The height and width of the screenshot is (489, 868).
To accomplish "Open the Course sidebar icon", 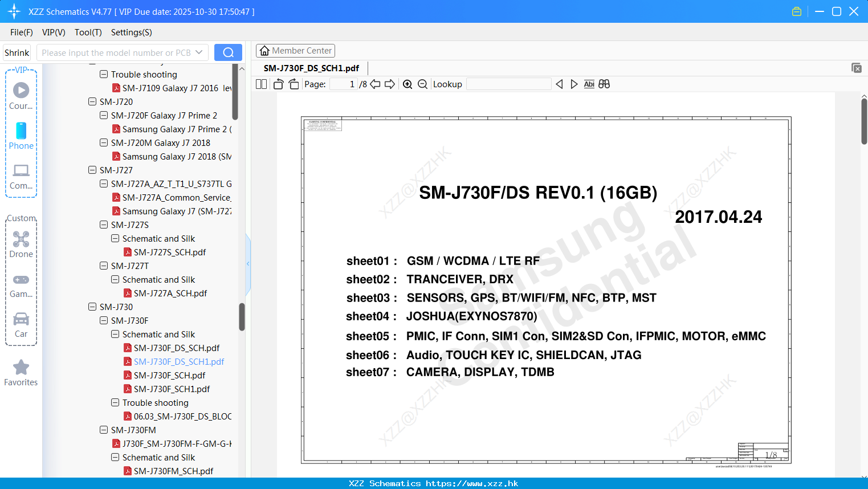I will (x=21, y=95).
